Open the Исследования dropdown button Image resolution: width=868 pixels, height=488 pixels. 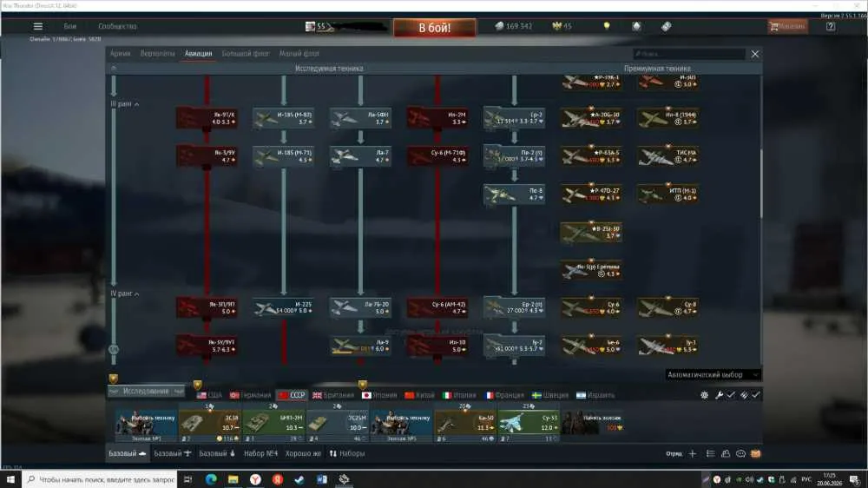(146, 391)
